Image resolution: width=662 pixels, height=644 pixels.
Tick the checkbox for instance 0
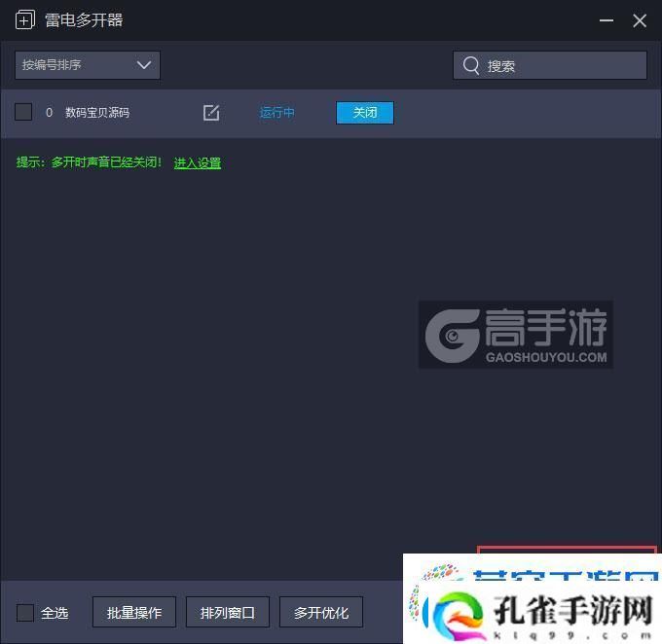coord(23,112)
